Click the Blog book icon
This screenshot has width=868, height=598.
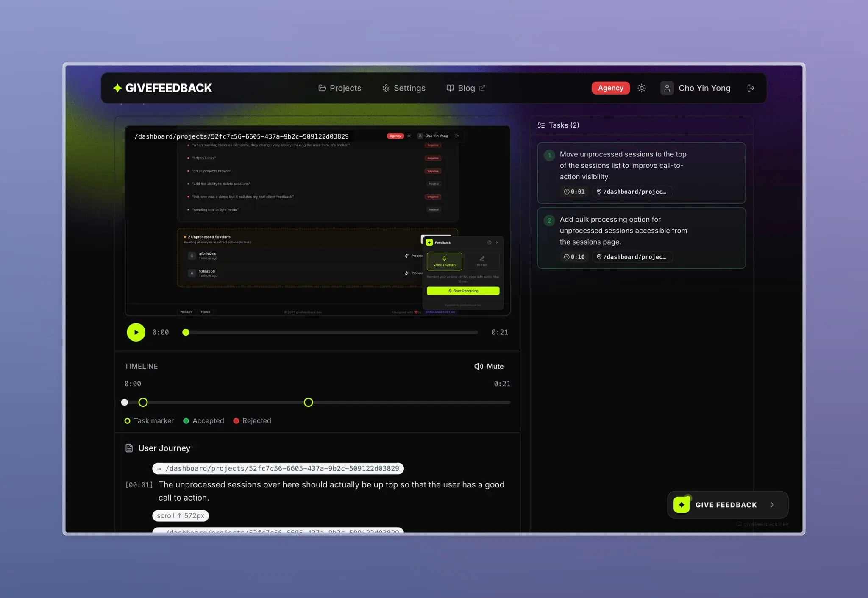pyautogui.click(x=450, y=88)
